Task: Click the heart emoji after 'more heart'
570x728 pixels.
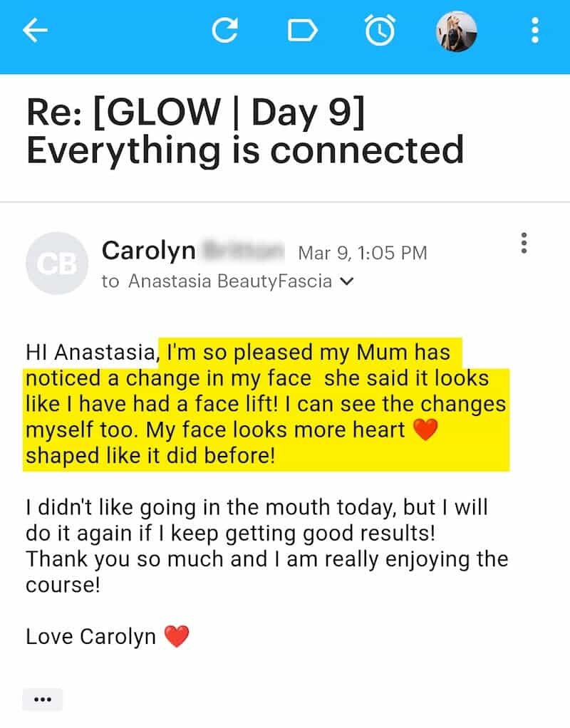Action: (x=425, y=430)
